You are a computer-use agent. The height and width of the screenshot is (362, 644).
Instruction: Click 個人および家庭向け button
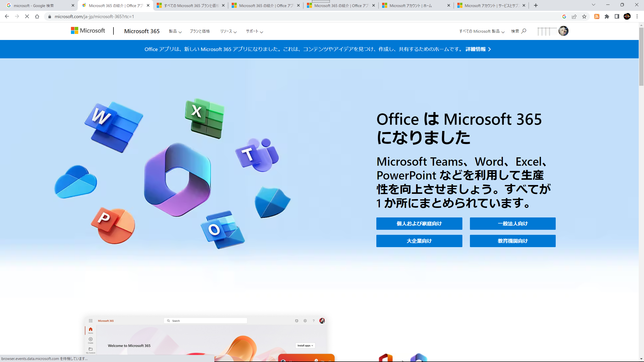pyautogui.click(x=419, y=223)
